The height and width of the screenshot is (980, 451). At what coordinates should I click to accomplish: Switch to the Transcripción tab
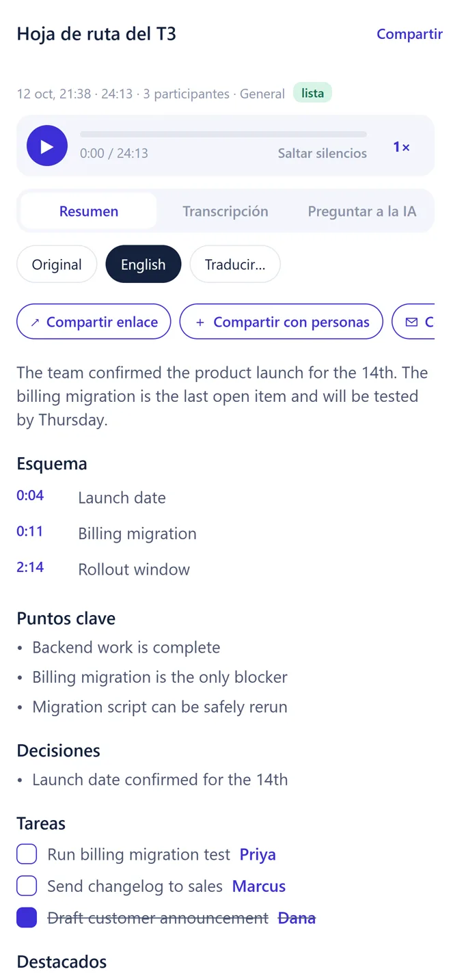point(225,211)
